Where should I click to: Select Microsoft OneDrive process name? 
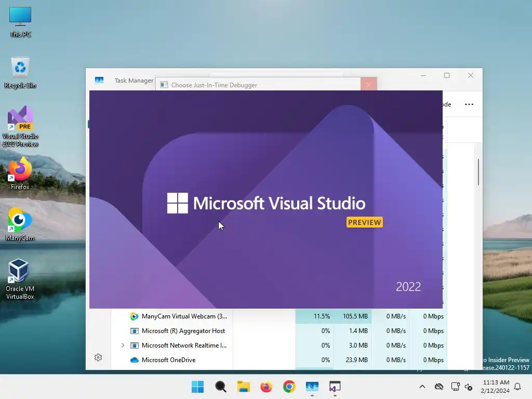pyautogui.click(x=169, y=360)
